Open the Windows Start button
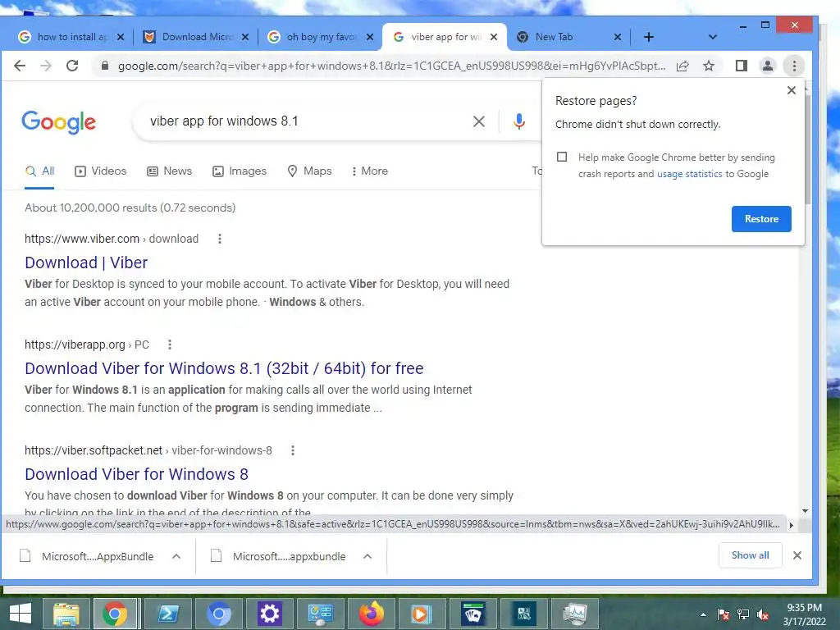The width and height of the screenshot is (840, 630). 20,614
